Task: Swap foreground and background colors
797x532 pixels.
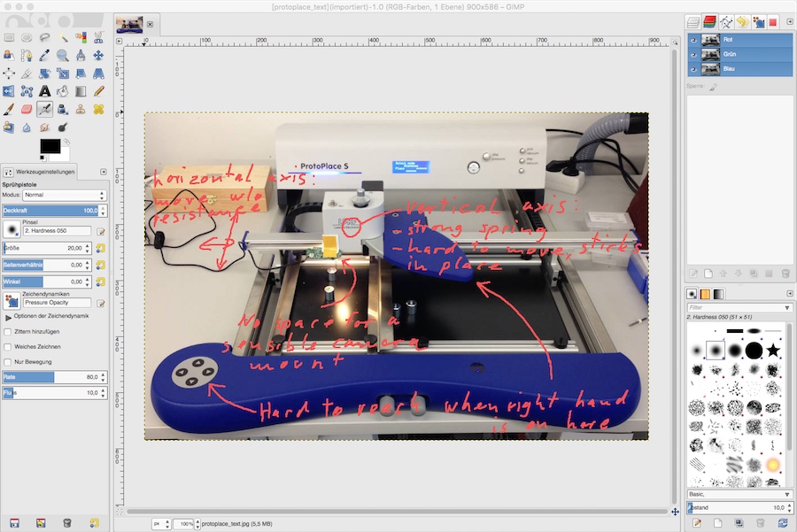Action: coord(66,142)
